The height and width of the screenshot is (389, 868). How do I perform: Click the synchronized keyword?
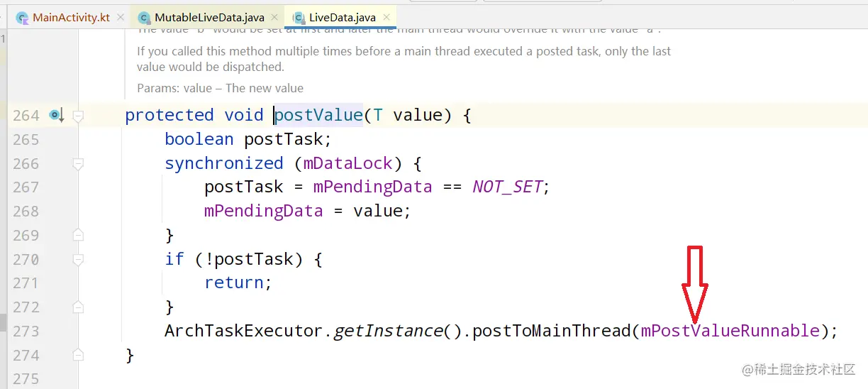224,163
